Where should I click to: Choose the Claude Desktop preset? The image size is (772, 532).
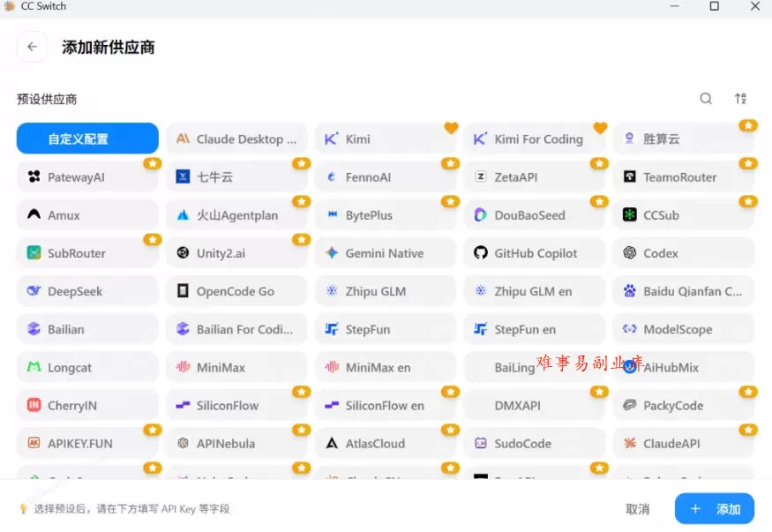pos(236,139)
